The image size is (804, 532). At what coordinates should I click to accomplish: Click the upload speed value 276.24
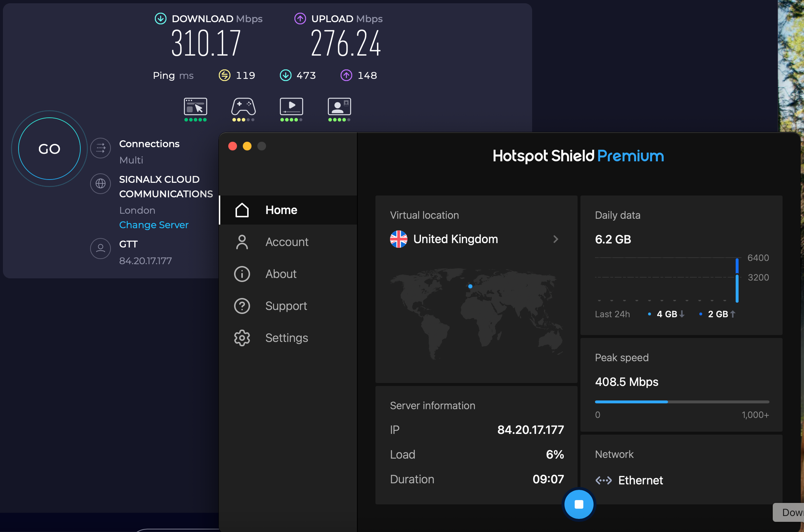pos(346,44)
